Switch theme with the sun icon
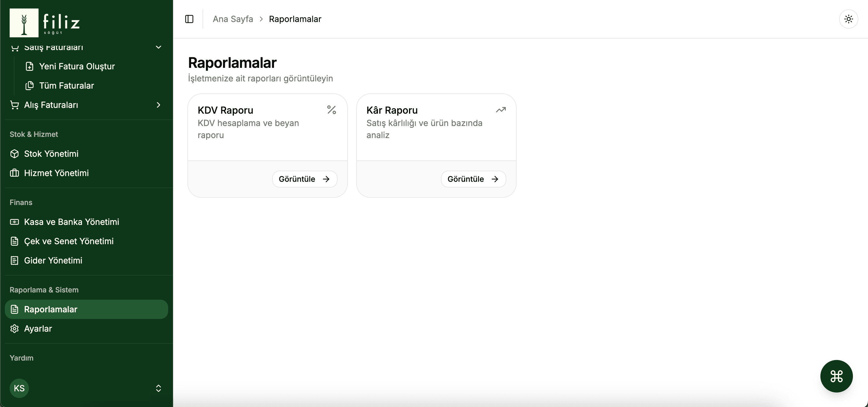 848,19
